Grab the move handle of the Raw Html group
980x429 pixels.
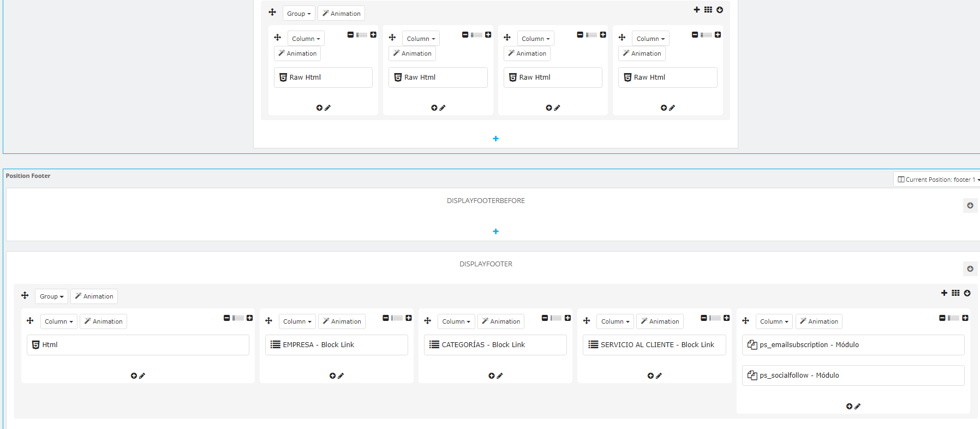pos(272,13)
